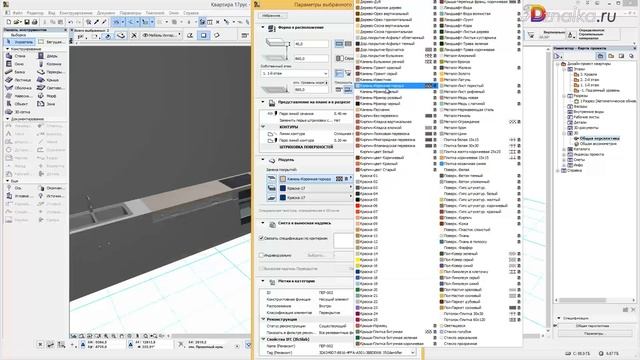Select 'Общая аксонометрия' in Navigator tree
This screenshot has height=360, width=640.
click(595, 144)
